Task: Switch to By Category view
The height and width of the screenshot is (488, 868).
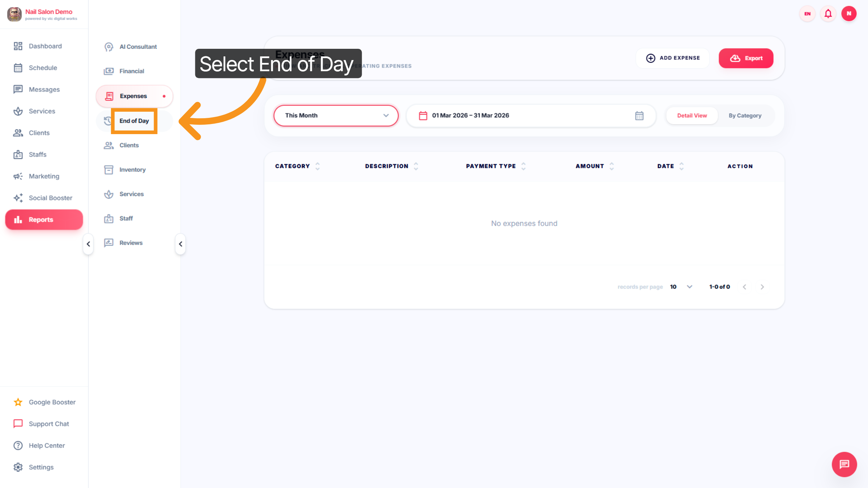Action: click(745, 116)
